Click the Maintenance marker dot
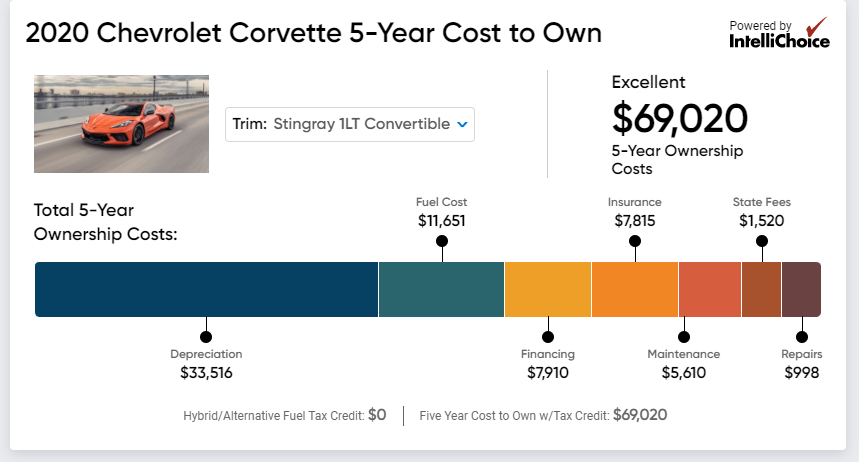 pyautogui.click(x=683, y=336)
